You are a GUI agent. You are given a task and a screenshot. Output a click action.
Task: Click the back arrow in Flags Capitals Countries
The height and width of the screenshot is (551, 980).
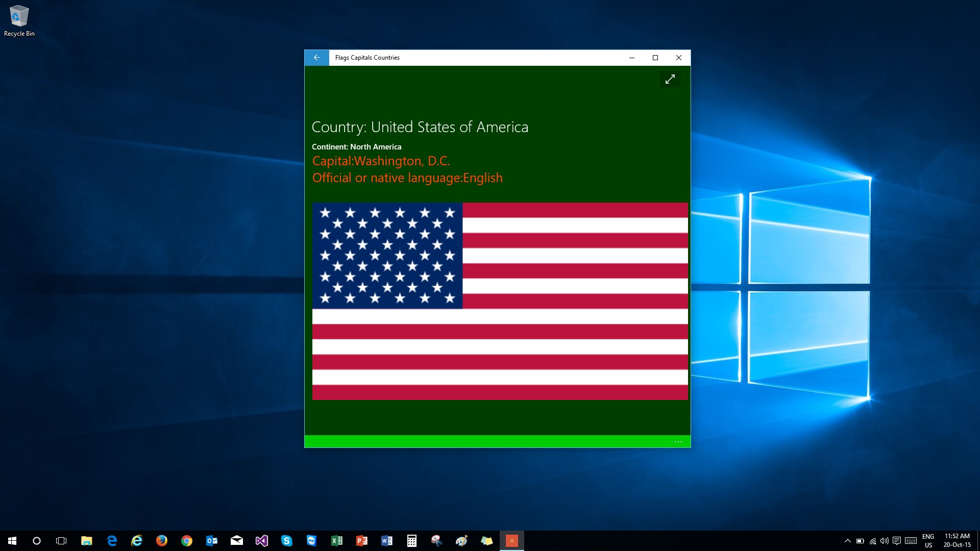point(316,58)
